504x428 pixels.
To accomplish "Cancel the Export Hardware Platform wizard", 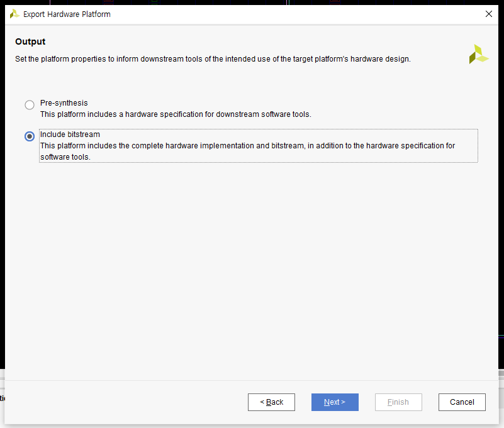I will (x=462, y=402).
